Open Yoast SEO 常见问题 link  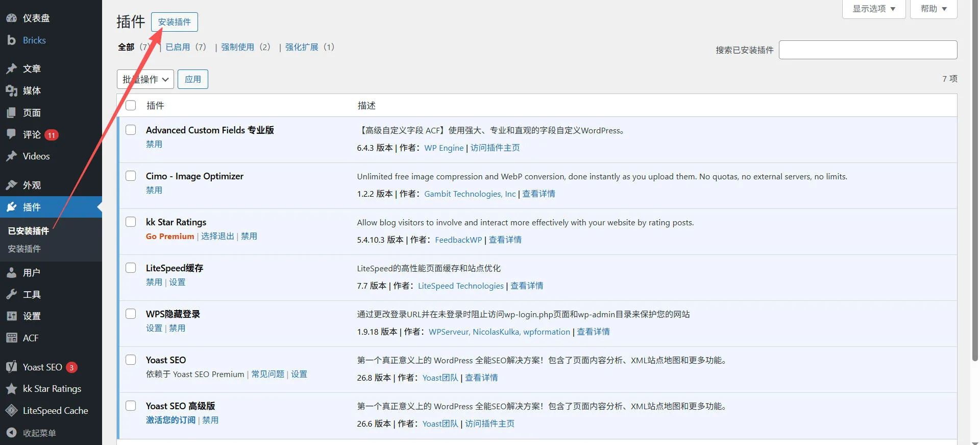[x=268, y=374]
